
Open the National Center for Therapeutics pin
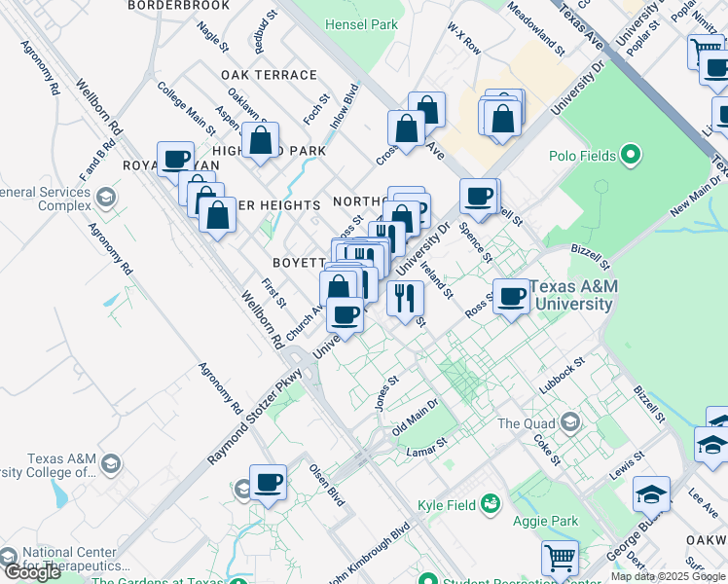pos(8,557)
